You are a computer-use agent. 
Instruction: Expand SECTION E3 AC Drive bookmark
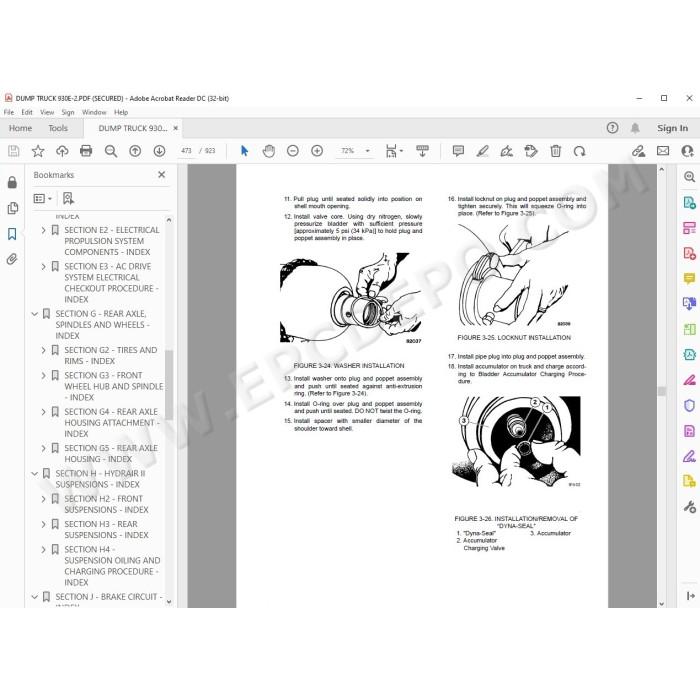pyautogui.click(x=43, y=267)
